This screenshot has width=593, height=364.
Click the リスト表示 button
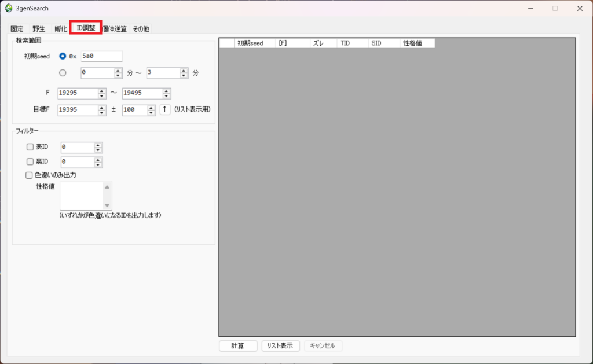[280, 345]
